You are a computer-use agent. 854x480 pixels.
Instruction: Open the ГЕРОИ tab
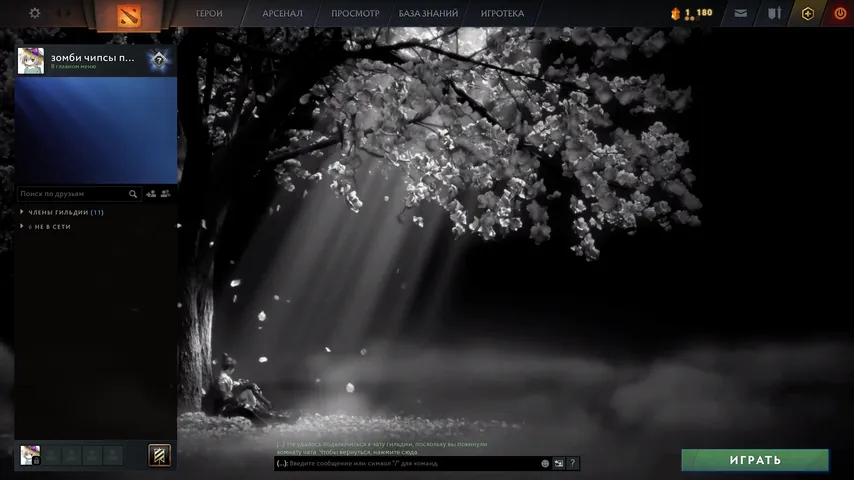[x=209, y=14]
